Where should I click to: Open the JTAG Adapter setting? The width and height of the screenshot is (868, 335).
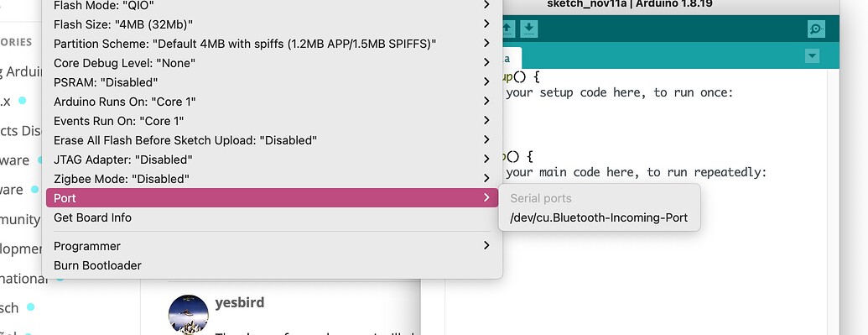pyautogui.click(x=272, y=160)
